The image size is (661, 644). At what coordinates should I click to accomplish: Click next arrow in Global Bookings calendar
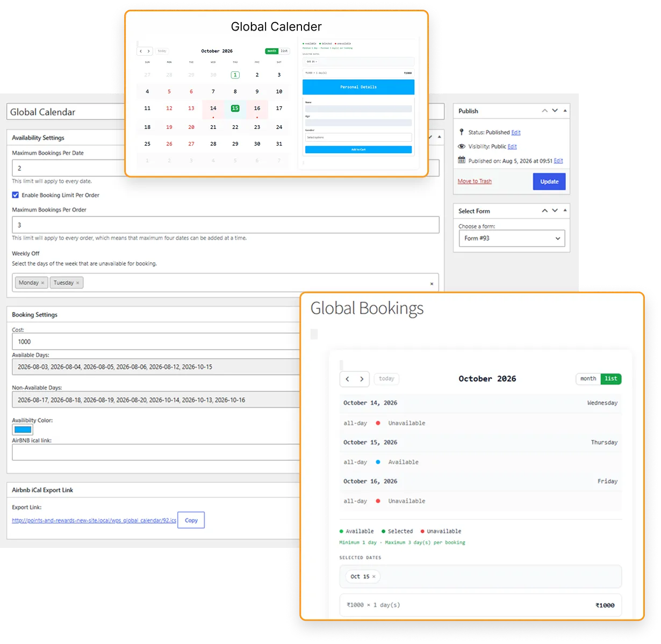(x=362, y=379)
